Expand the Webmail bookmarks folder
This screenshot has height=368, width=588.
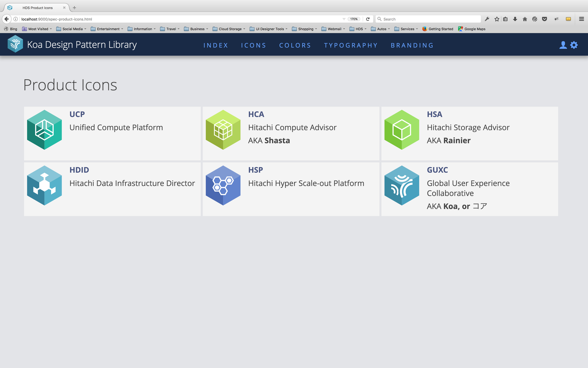[x=333, y=29]
